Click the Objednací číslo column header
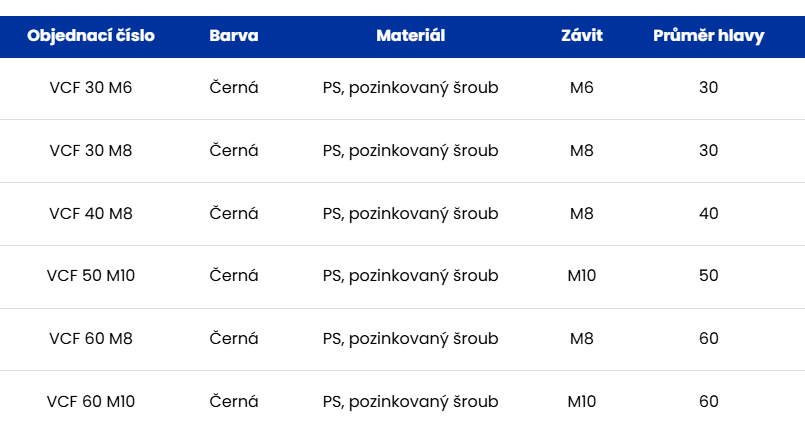This screenshot has height=443, width=805. pos(91,35)
